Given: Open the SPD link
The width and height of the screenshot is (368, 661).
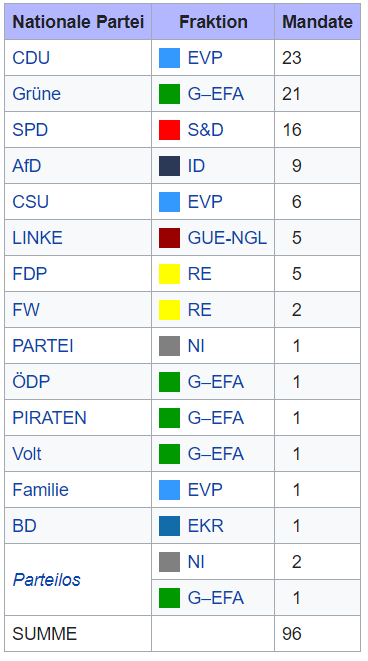Looking at the screenshot, I should coord(30,130).
